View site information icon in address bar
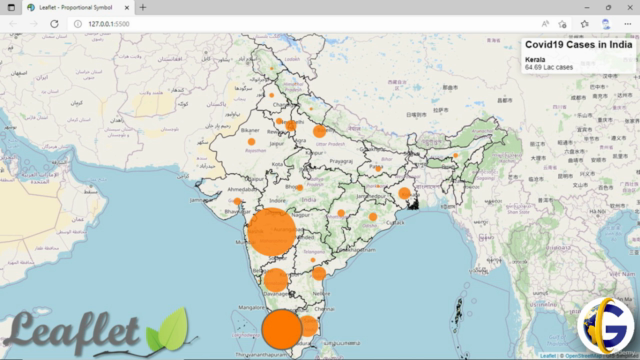 pyautogui.click(x=78, y=24)
